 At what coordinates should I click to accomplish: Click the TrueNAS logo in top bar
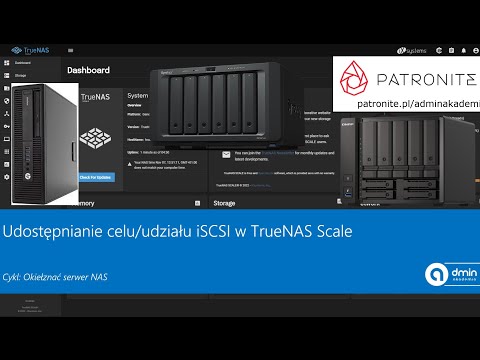[x=30, y=50]
